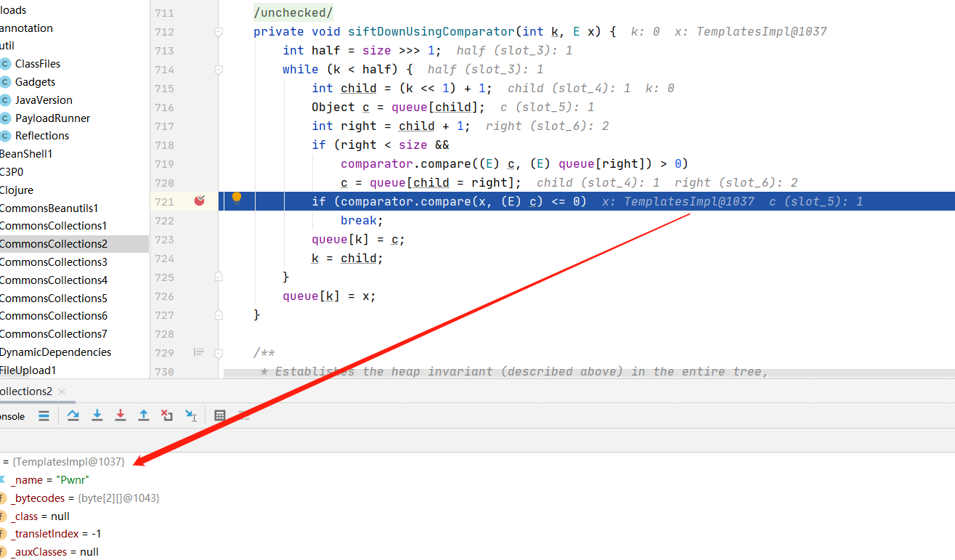The width and height of the screenshot is (955, 560).
Task: Select CommonsBeanutils1 in project tree
Action: coord(49,208)
